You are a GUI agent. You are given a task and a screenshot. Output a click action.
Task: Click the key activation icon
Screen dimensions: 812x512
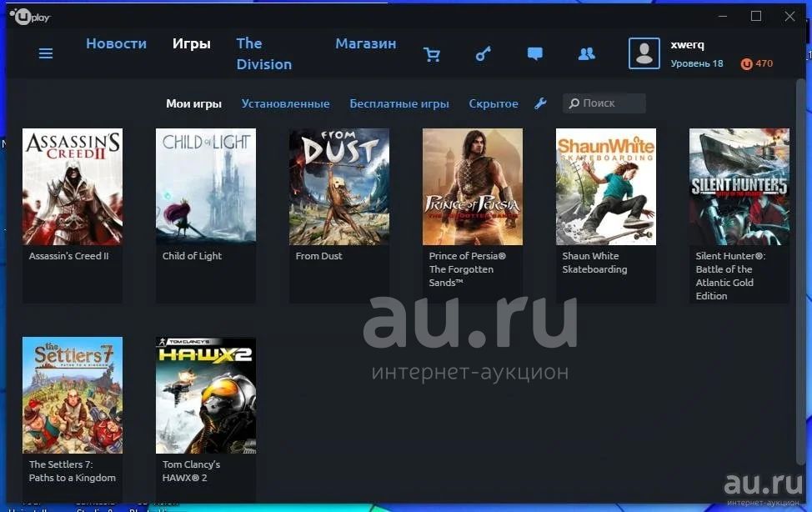click(x=484, y=53)
